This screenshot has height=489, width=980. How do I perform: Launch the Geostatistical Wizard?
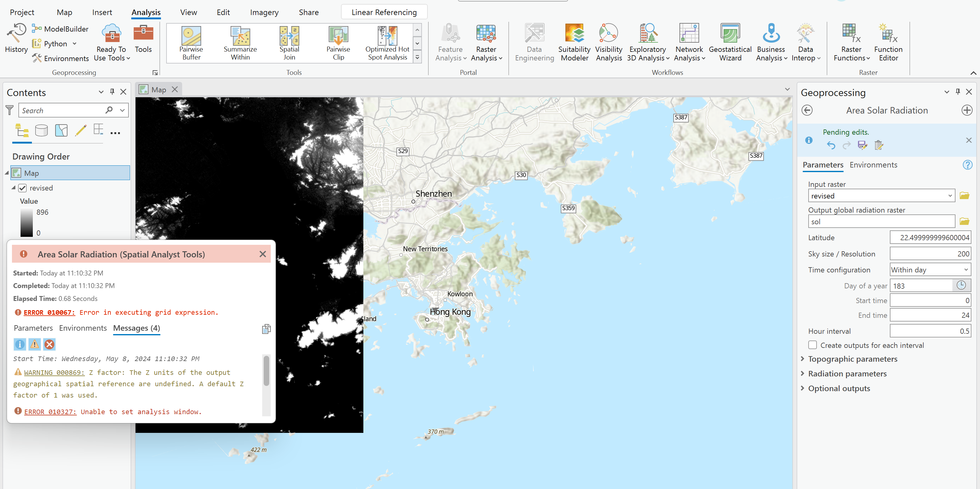(x=730, y=42)
